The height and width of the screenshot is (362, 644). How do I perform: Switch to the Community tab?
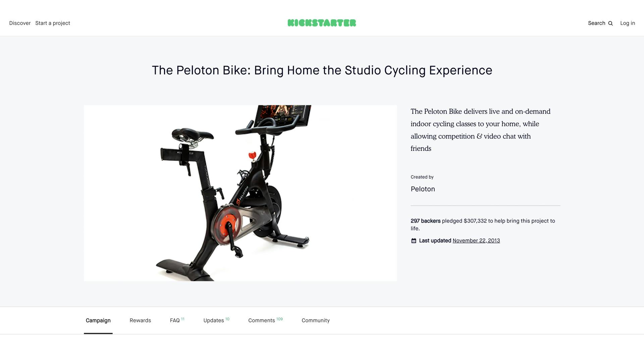[316, 320]
